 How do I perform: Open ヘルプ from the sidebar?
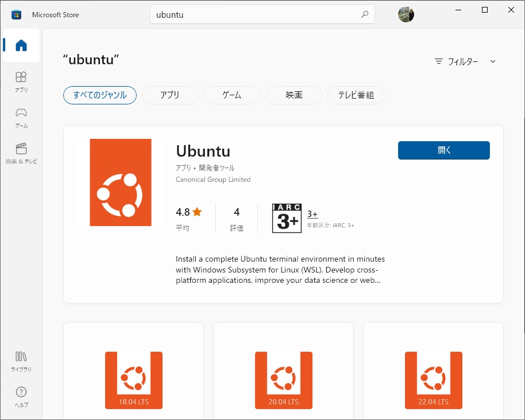coord(21,397)
